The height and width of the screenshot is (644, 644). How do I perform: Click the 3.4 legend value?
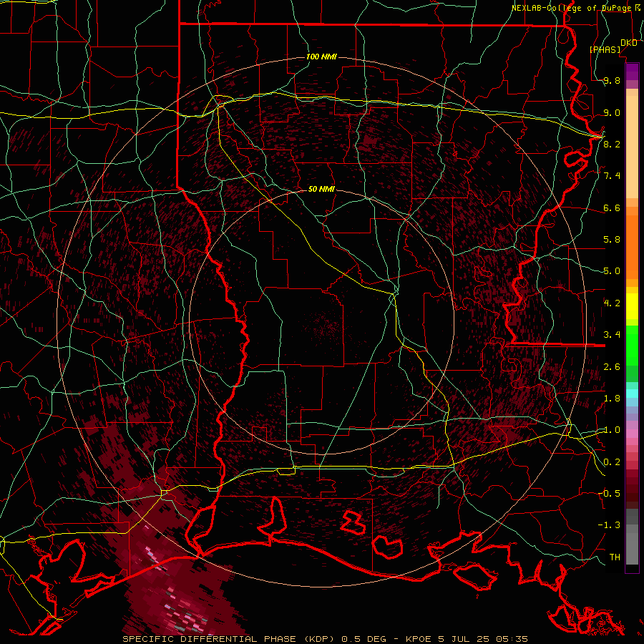click(612, 335)
